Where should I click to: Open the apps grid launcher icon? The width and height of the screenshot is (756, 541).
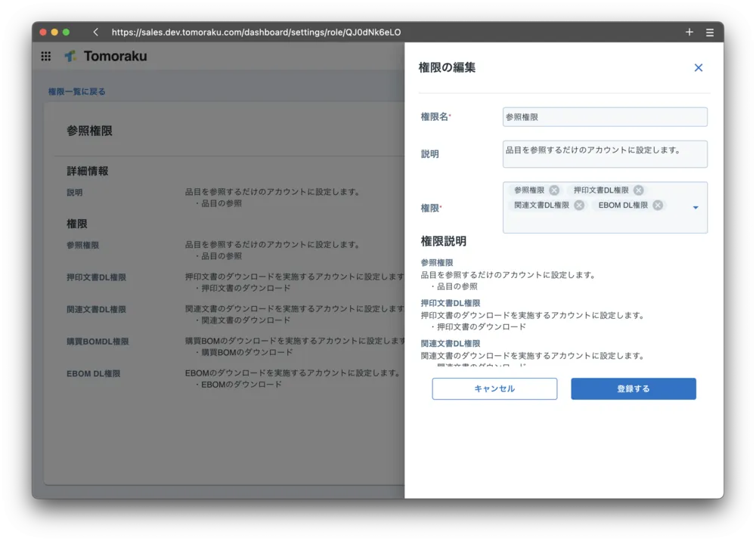point(45,56)
